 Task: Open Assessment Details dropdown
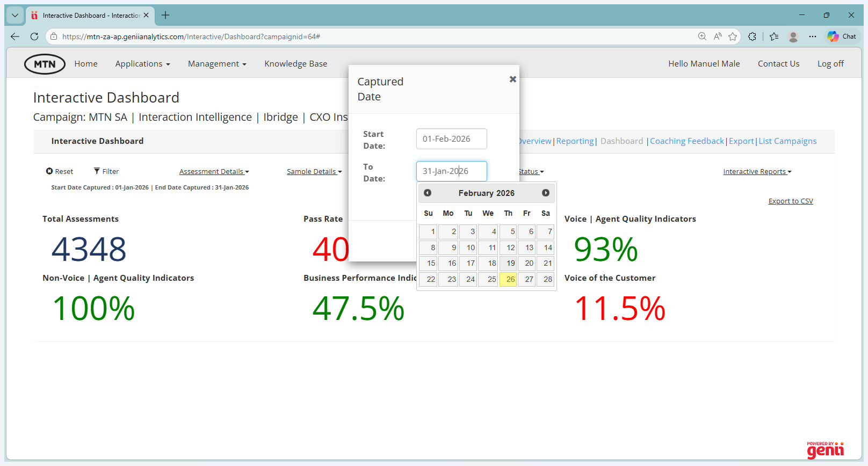pos(214,172)
